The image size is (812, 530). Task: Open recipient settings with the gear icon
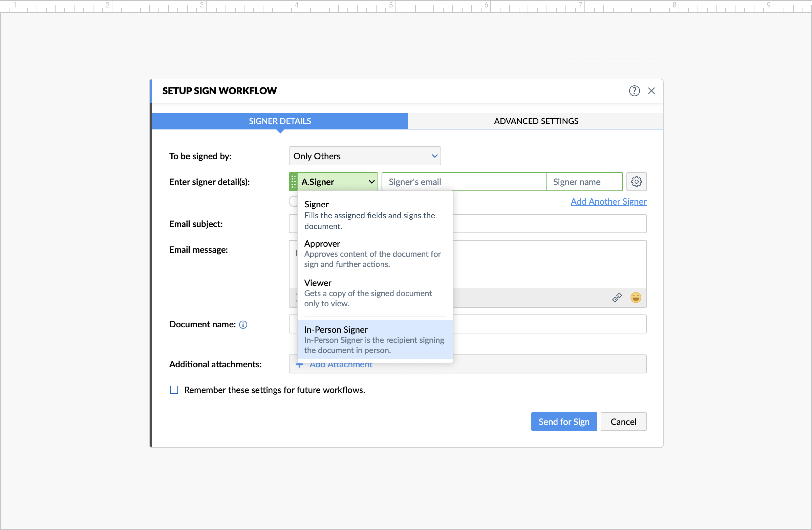coord(636,181)
